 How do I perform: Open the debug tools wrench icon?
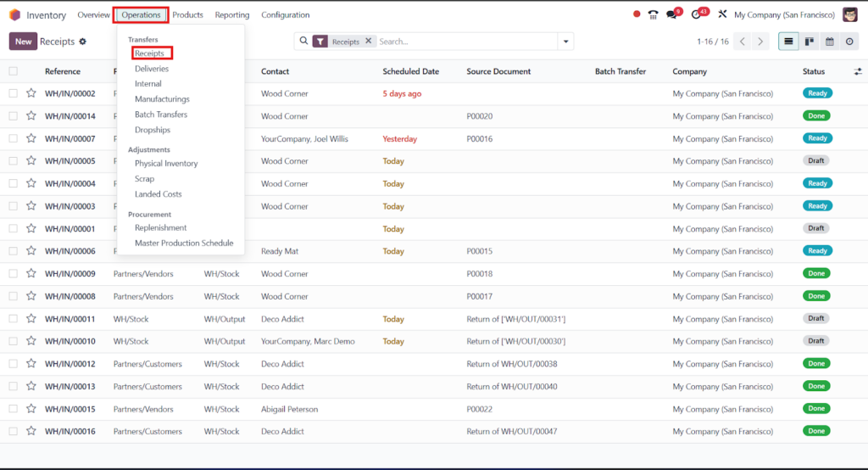pos(722,14)
